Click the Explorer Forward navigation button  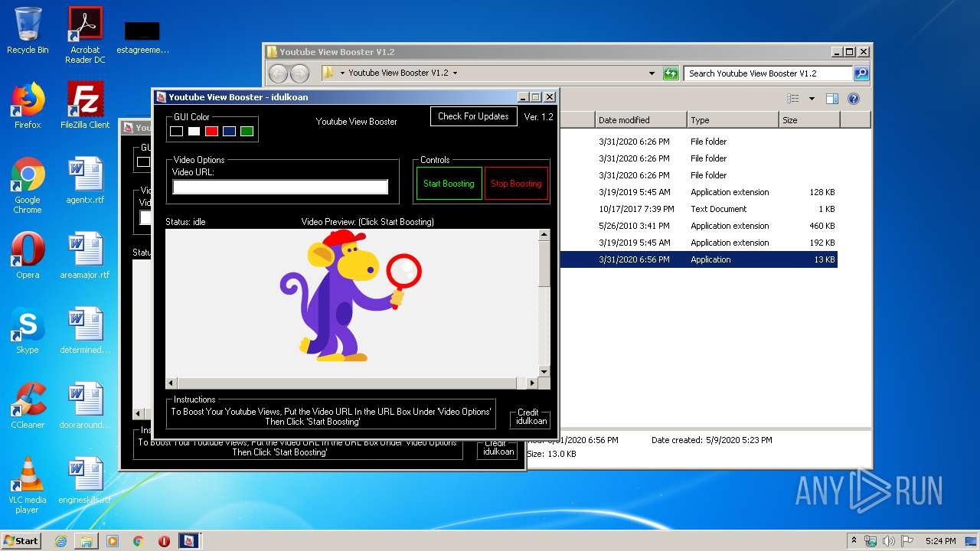[300, 73]
